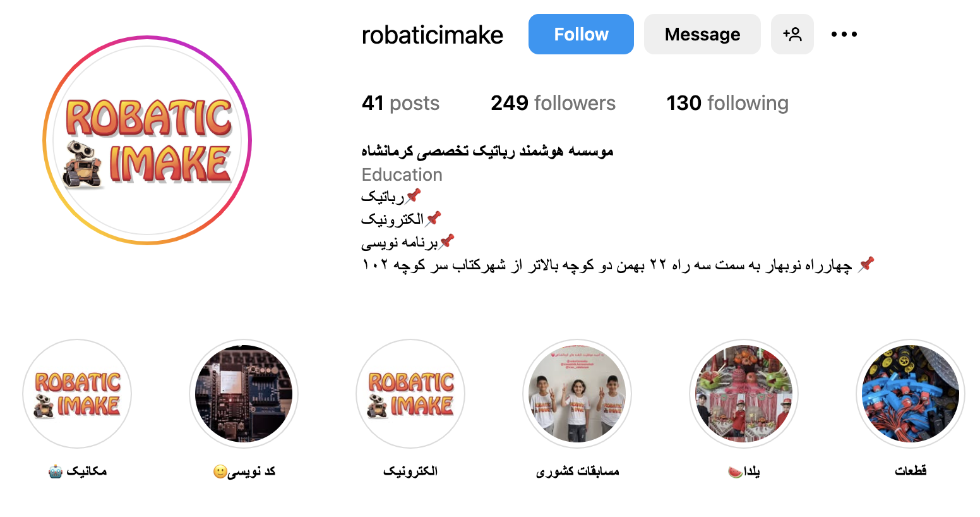Open the یلدا highlight circle
This screenshot has width=980, height=517.
tap(744, 394)
